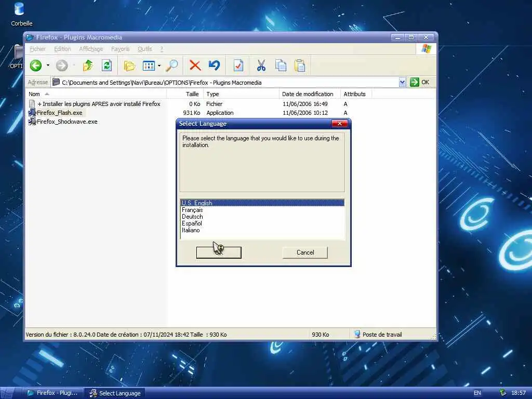
Task: Open the Edition menu
Action: 62,49
